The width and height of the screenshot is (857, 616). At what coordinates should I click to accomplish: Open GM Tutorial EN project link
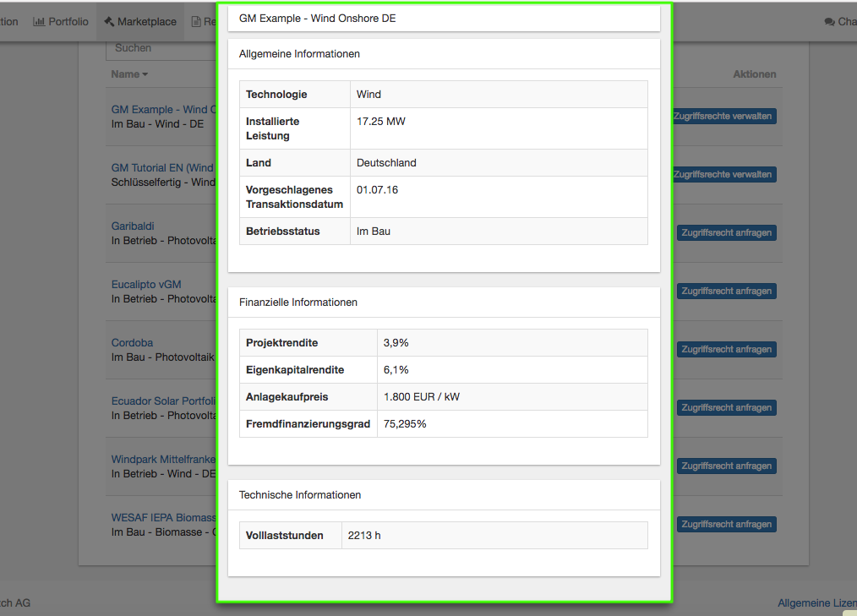(x=162, y=168)
